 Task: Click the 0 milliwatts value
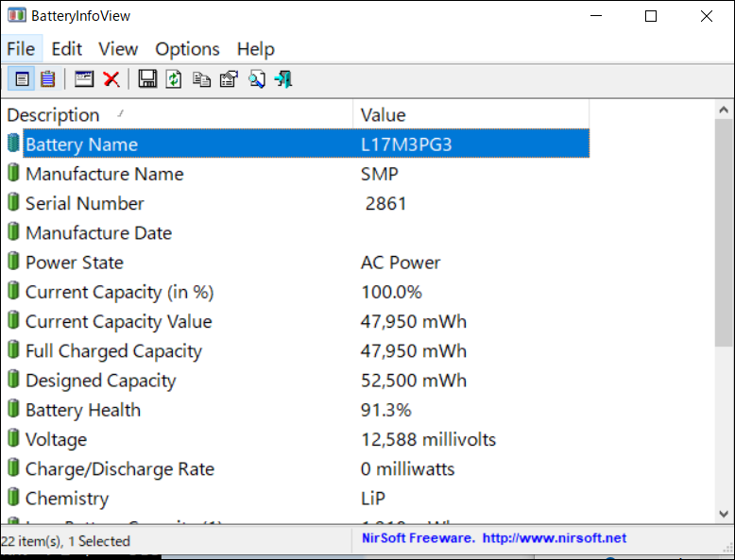(407, 469)
